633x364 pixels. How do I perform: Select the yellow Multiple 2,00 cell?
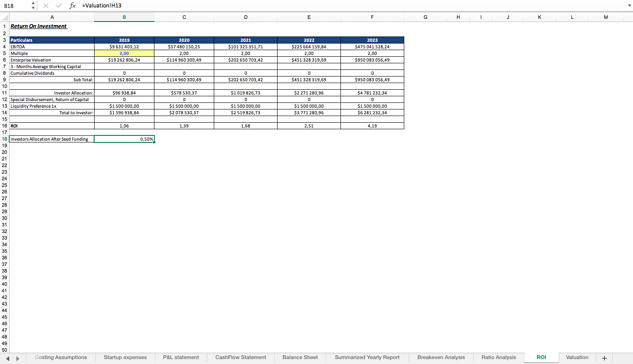[124, 53]
